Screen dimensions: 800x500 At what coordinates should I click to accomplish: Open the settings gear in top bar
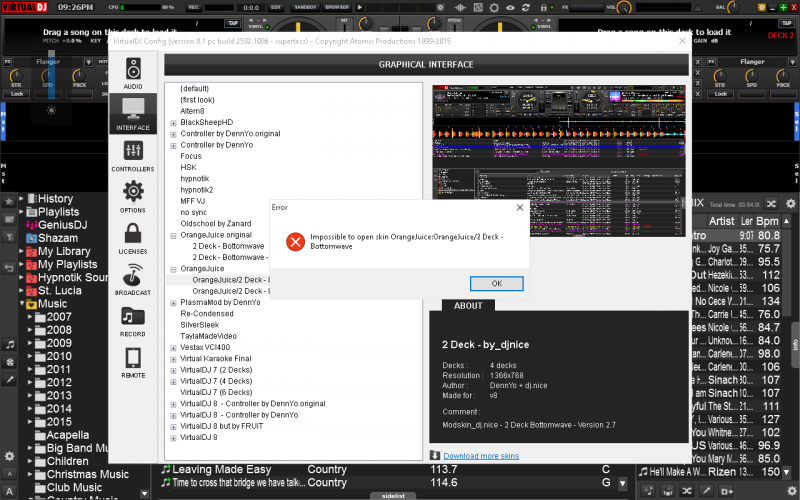click(x=494, y=8)
